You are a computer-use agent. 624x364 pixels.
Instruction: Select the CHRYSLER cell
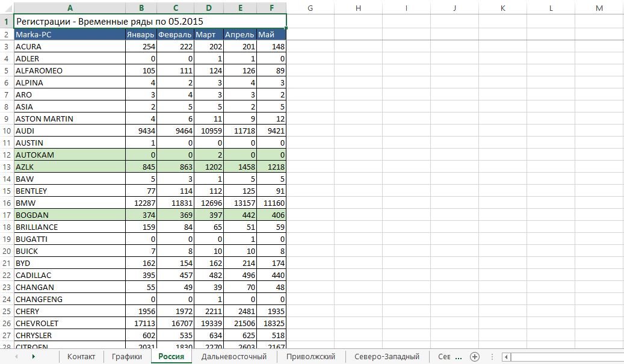tap(70, 335)
